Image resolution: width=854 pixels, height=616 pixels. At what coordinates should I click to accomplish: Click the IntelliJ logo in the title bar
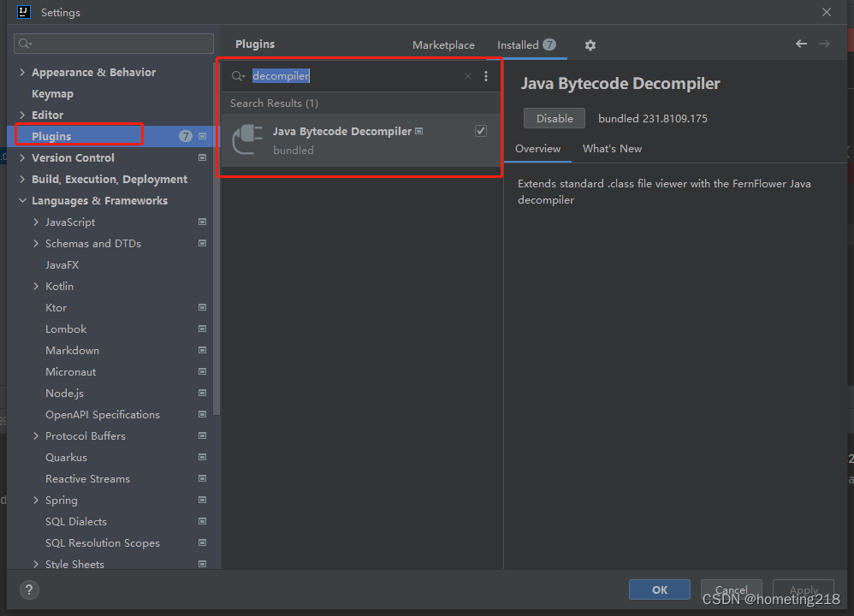[x=23, y=12]
